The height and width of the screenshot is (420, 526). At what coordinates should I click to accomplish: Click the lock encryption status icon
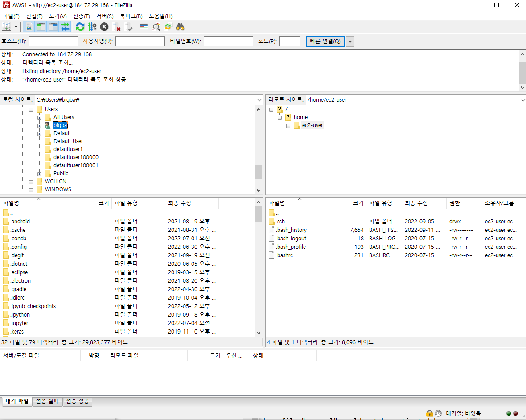coord(429,413)
